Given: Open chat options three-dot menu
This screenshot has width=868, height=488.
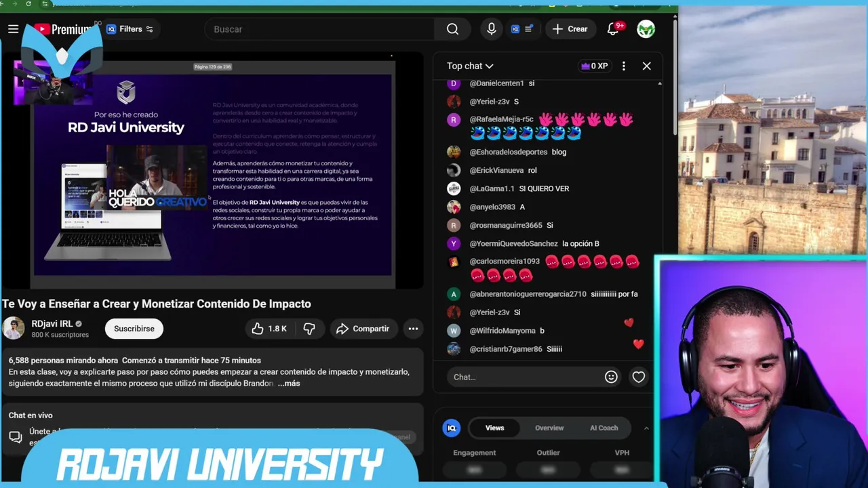Looking at the screenshot, I should coord(624,66).
